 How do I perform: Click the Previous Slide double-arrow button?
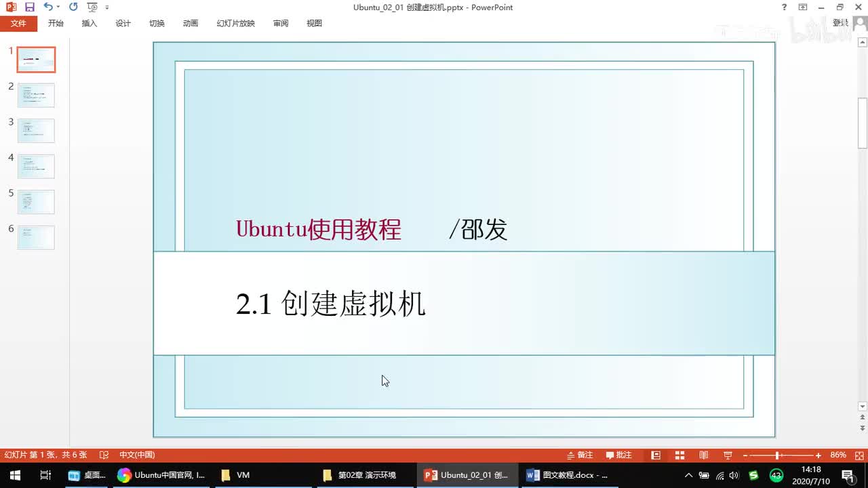(863, 418)
